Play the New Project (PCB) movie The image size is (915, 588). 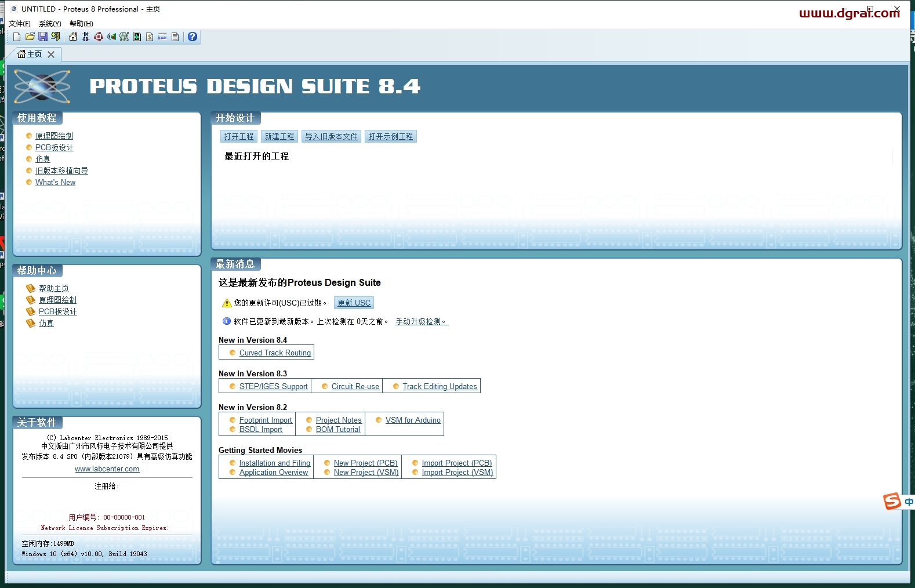(366, 463)
